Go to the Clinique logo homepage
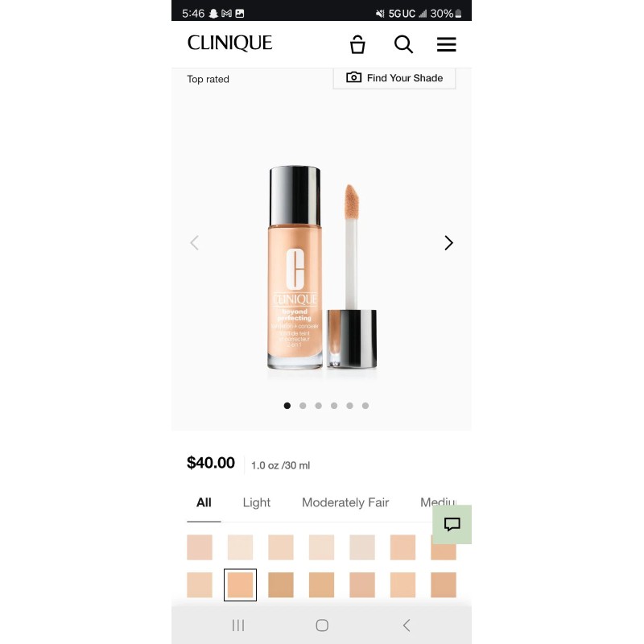This screenshot has height=644, width=644. [229, 43]
